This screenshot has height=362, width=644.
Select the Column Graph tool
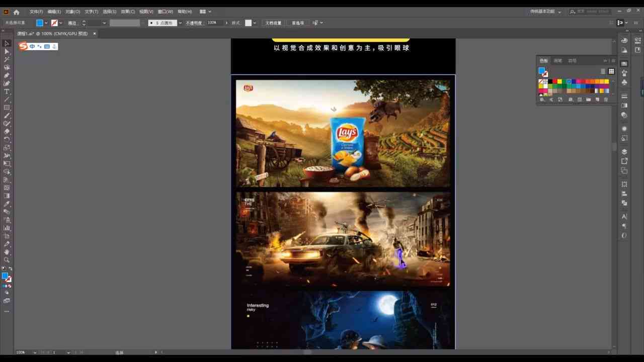pos(7,228)
